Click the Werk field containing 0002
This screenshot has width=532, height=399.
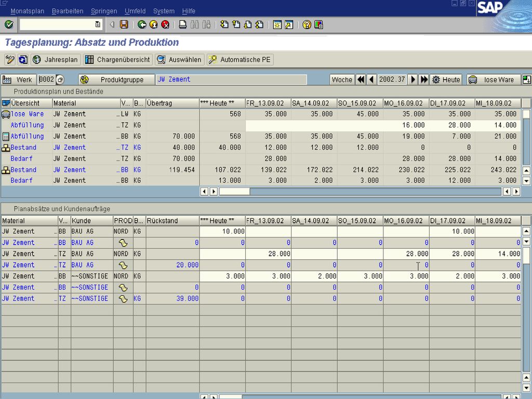(x=46, y=79)
